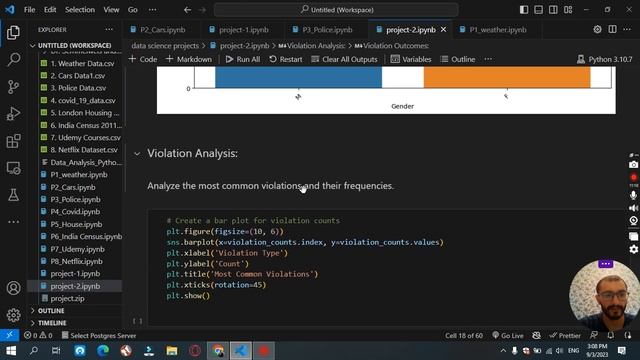The width and height of the screenshot is (640, 360).
Task: Open the Run and Debug view
Action: [x=13, y=114]
